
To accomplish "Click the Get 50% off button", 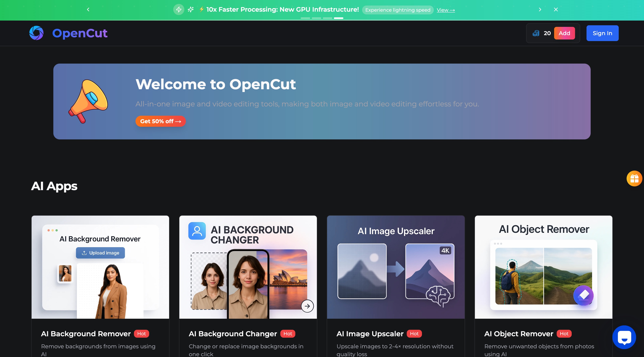I will 160,121.
